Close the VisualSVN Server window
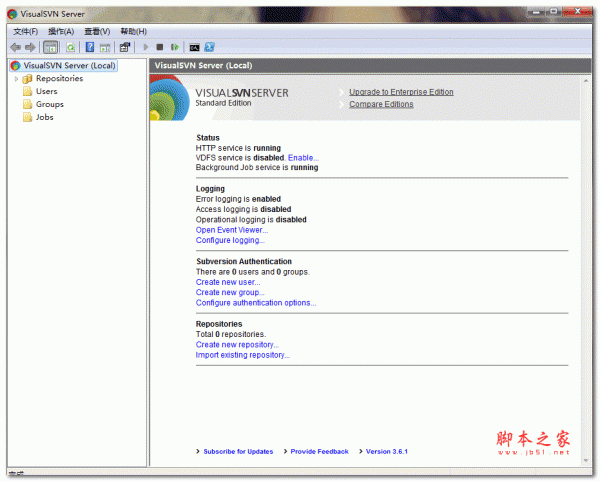Viewport: 600px width, 482px height. coord(577,12)
